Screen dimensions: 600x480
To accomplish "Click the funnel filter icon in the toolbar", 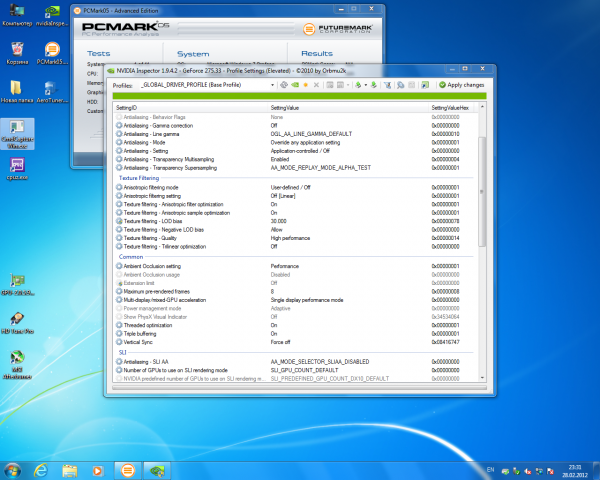I will (388, 85).
